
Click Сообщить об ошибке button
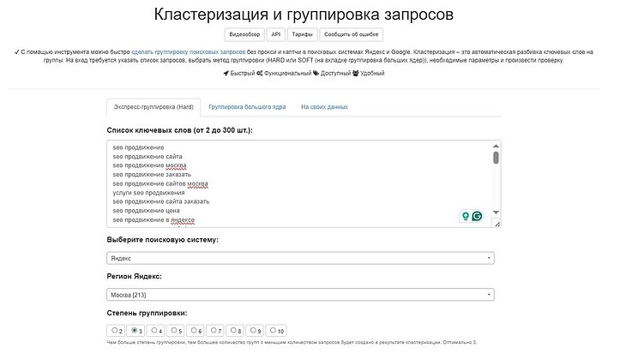(x=352, y=34)
